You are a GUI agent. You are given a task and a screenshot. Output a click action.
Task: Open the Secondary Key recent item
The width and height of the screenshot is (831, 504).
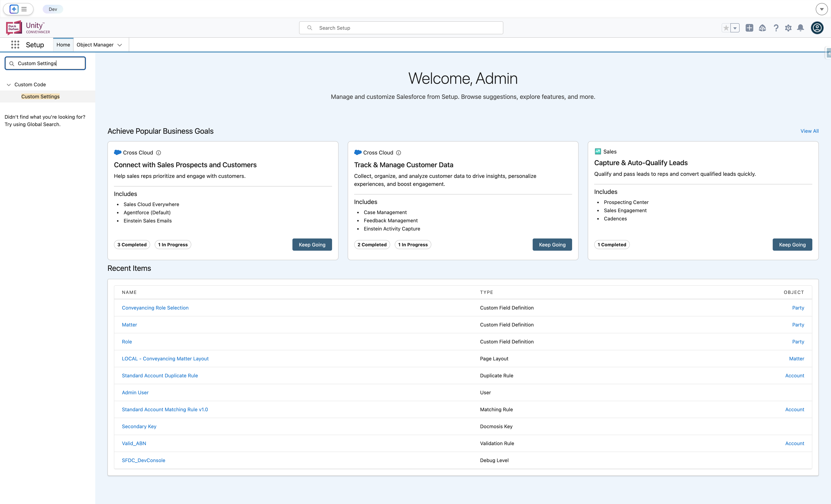point(139,426)
